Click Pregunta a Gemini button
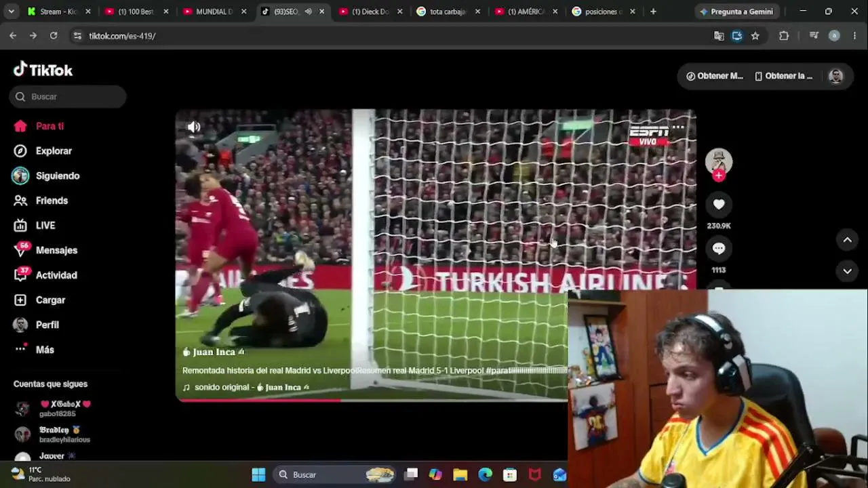 pyautogui.click(x=736, y=12)
